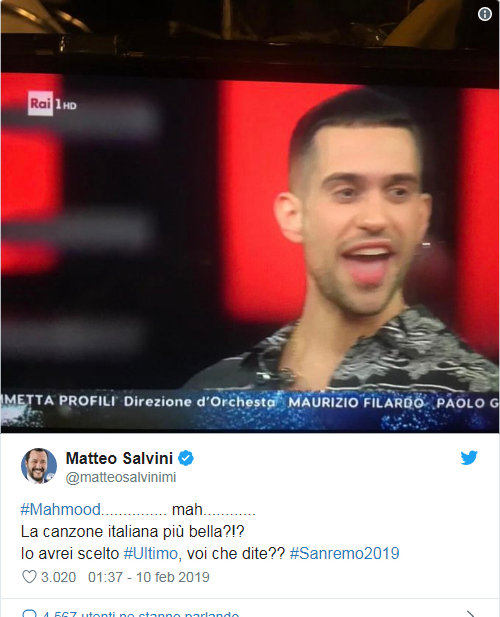Click the 3.020 likes count
The height and width of the screenshot is (617, 500).
coord(59,577)
